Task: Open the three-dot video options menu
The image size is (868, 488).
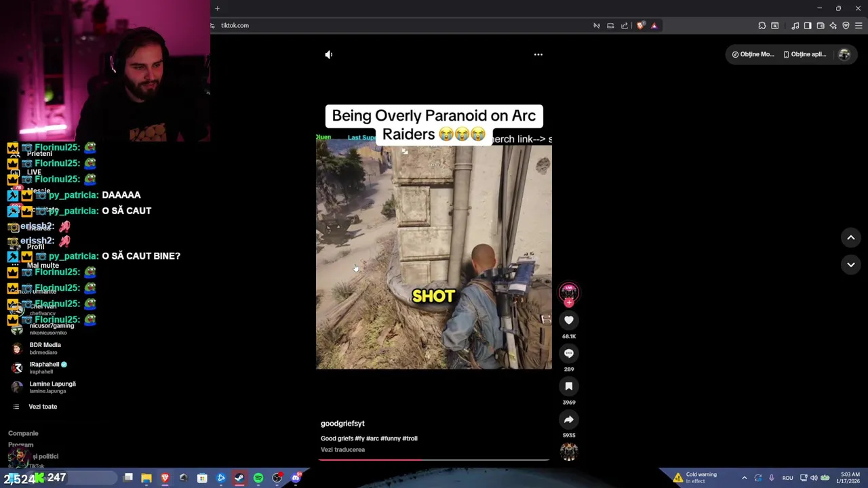Action: pos(538,54)
